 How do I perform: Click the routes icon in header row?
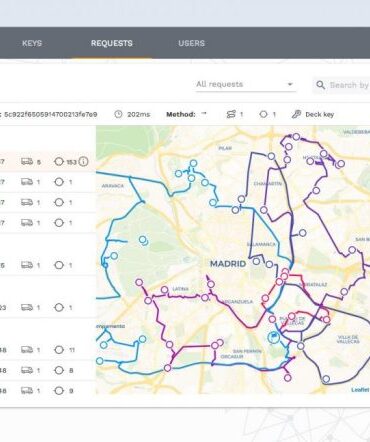point(231,114)
